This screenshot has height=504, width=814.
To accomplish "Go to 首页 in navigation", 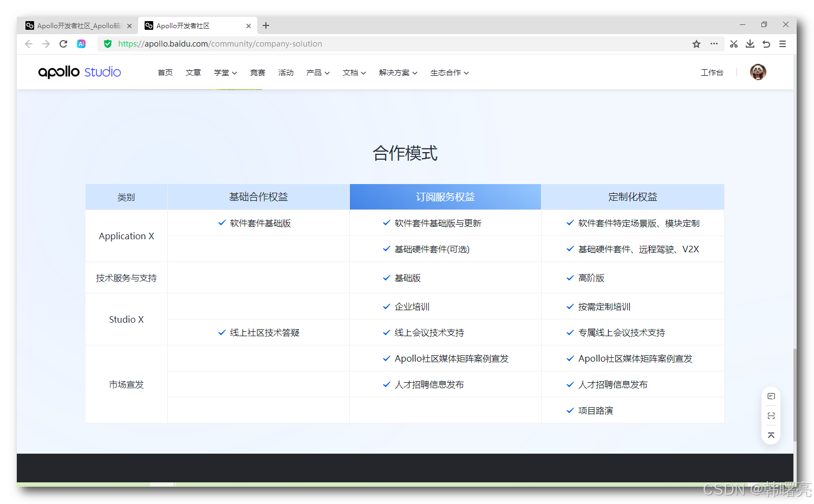I will point(165,73).
